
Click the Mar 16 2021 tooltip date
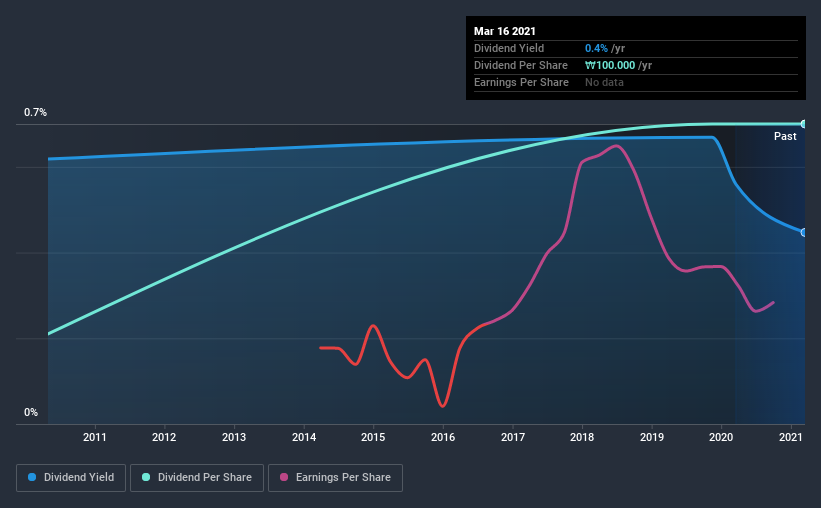505,31
